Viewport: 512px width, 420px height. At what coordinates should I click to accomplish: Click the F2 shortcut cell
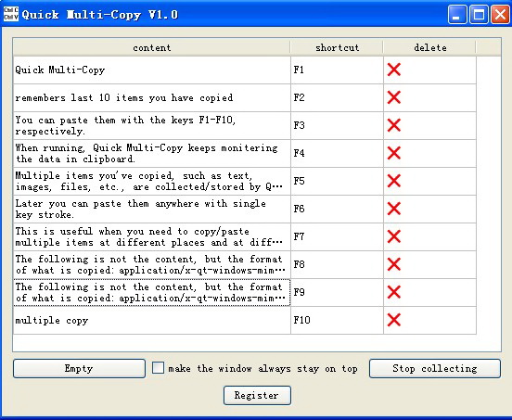[337, 97]
